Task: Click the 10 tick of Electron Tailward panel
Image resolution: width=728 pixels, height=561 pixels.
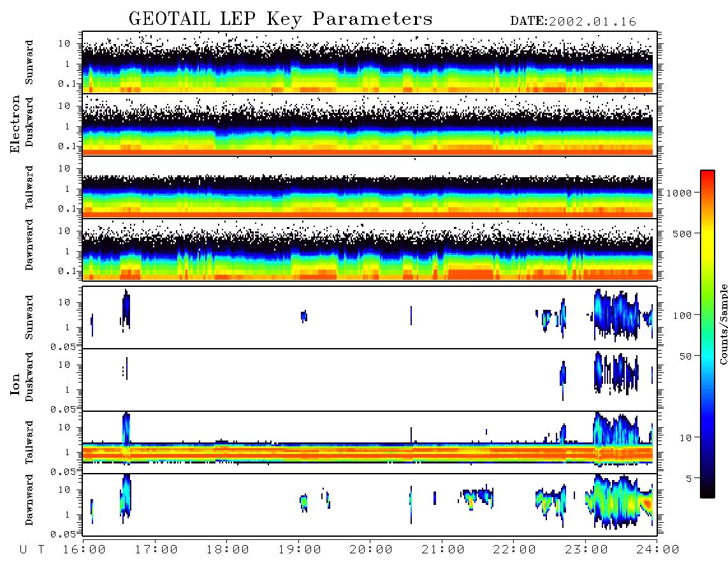Action: (64, 168)
